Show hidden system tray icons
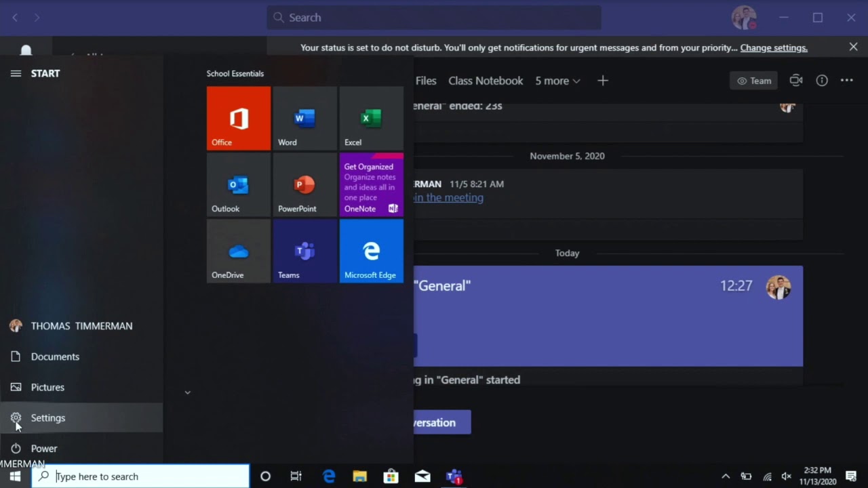The width and height of the screenshot is (868, 488). pos(726,476)
